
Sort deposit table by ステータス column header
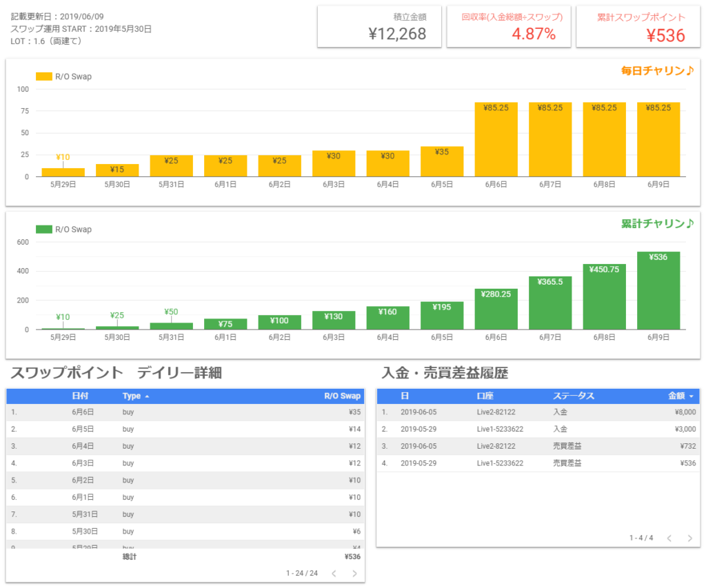coord(573,396)
